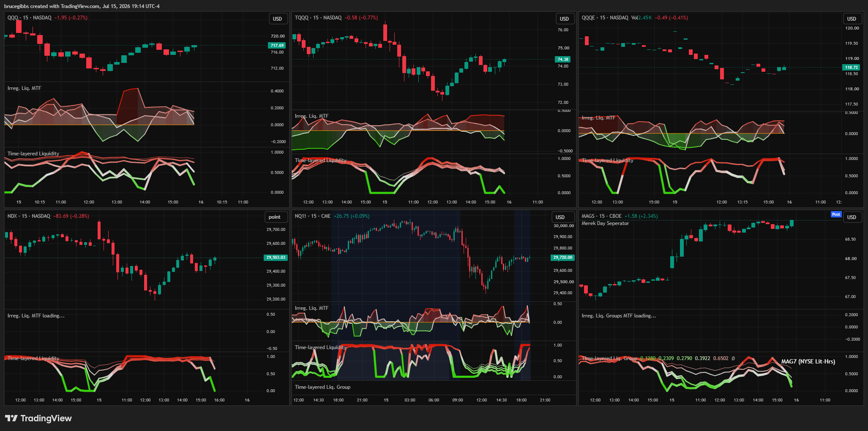Click Time-layered Liq. Group label on NQ1! chart
The height and width of the screenshot is (431, 868).
322,387
